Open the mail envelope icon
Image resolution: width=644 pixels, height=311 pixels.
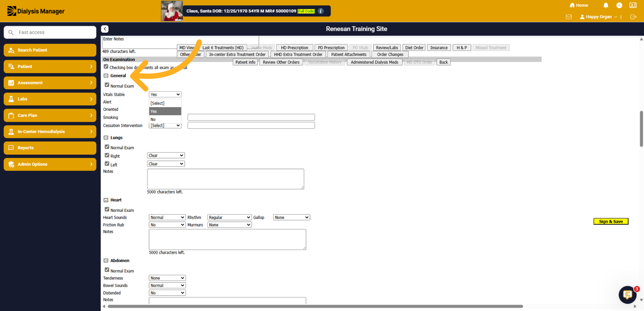569,17
